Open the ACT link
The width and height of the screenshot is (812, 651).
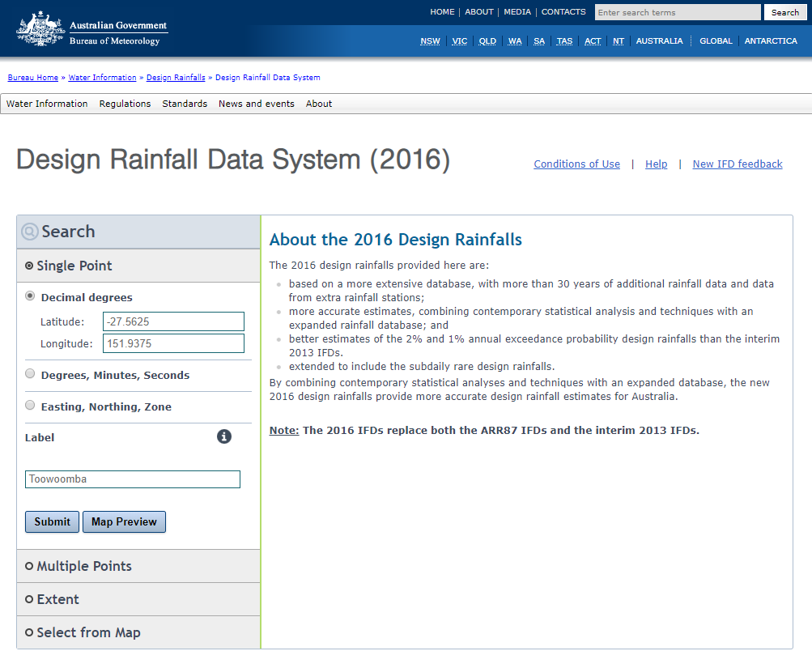tap(593, 41)
